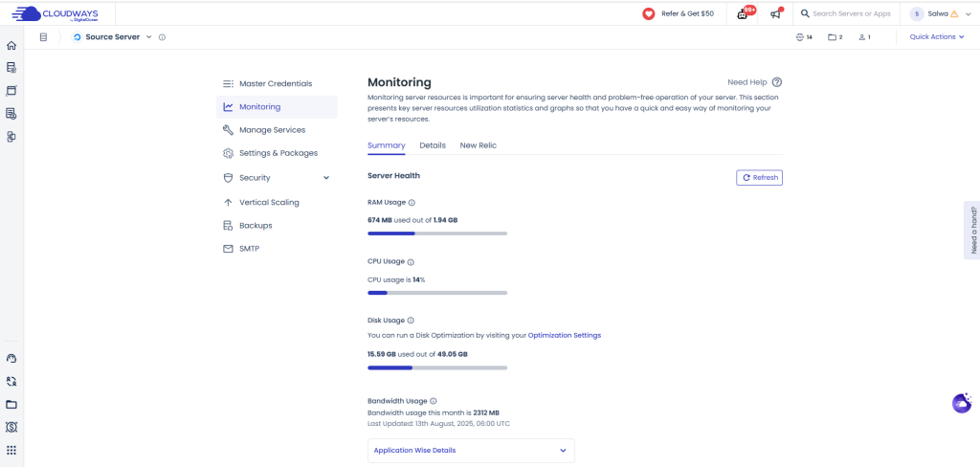Click the globe icon showing 14
The image size is (980, 467).
coord(799,37)
